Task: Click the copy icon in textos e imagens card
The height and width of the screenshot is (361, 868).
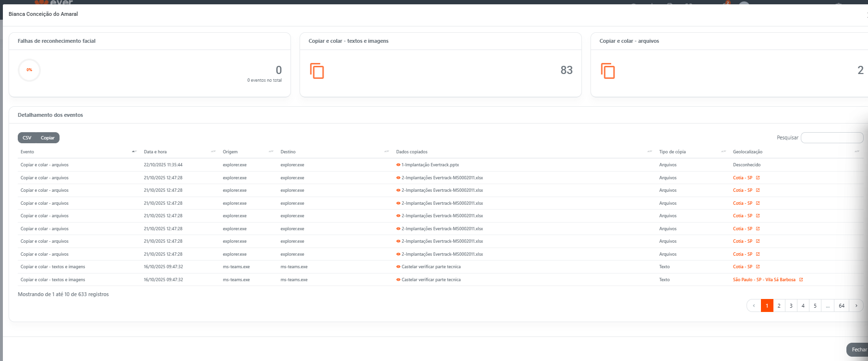Action: point(317,71)
